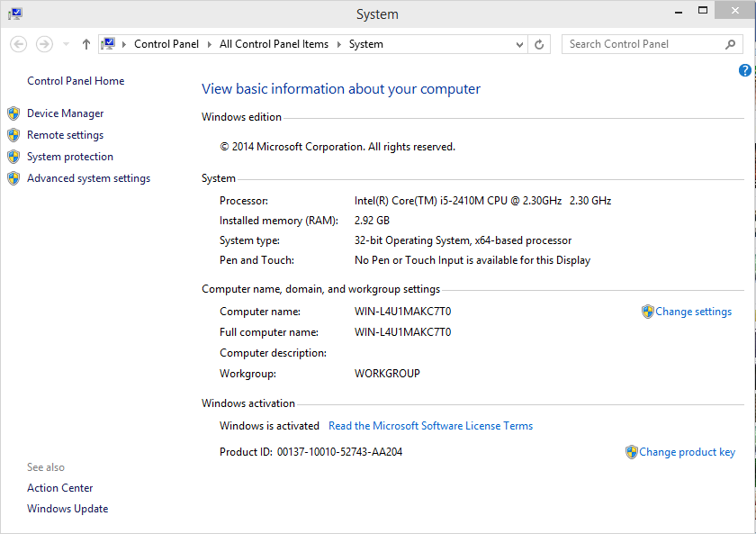Screen dimensions: 756x534
Task: Click the search magnifier icon
Action: pyautogui.click(x=730, y=43)
